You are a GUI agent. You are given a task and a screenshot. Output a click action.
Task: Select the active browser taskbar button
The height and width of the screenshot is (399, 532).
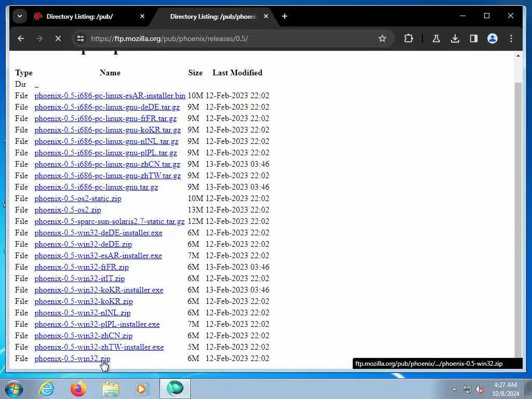pos(175,389)
